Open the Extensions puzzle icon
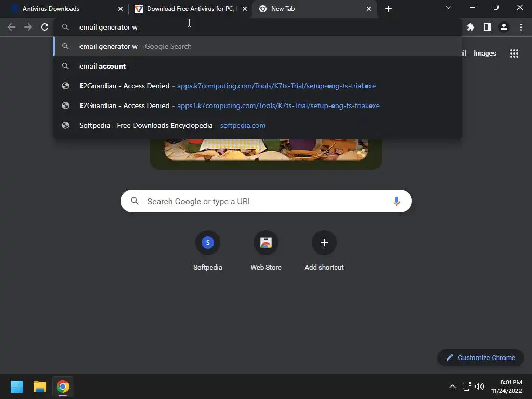This screenshot has height=399, width=532. [x=470, y=27]
